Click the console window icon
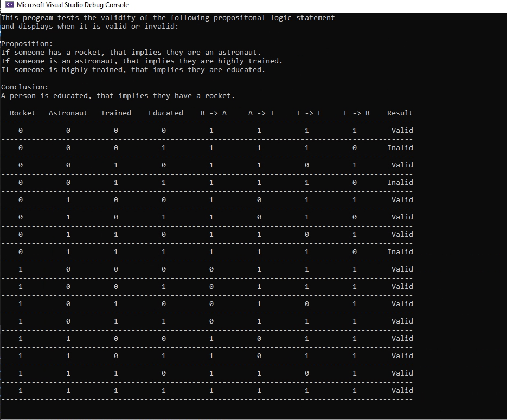507x420 pixels. [10, 4]
